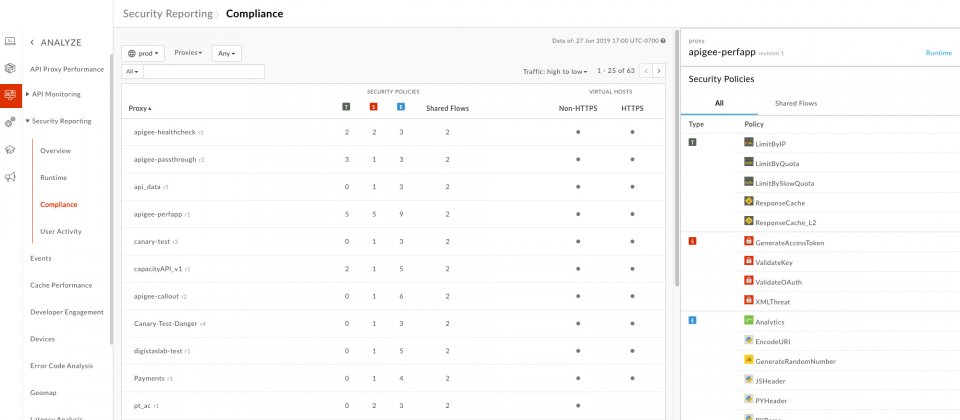Screen dimensions: 960x420
Task: Collapse the ANALYZE sidebar with back chevron
Action: point(32,42)
